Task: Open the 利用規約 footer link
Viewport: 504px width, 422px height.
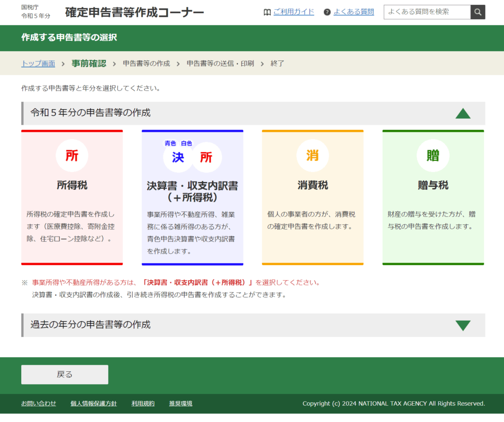Action: (143, 403)
